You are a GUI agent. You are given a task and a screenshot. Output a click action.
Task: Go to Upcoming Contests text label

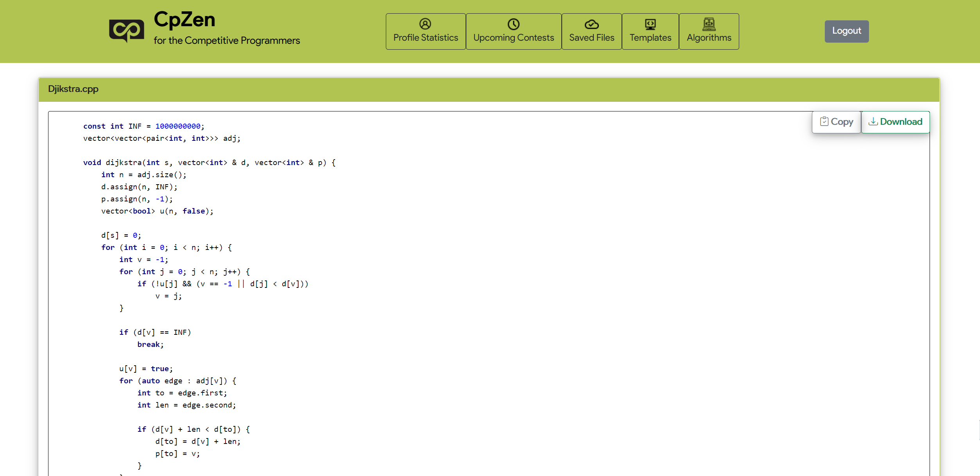click(513, 38)
